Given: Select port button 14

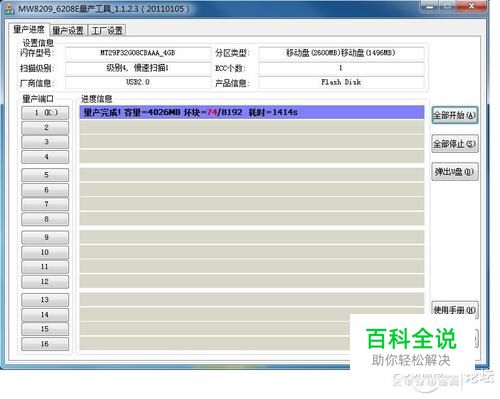Looking at the screenshot, I should [x=45, y=315].
